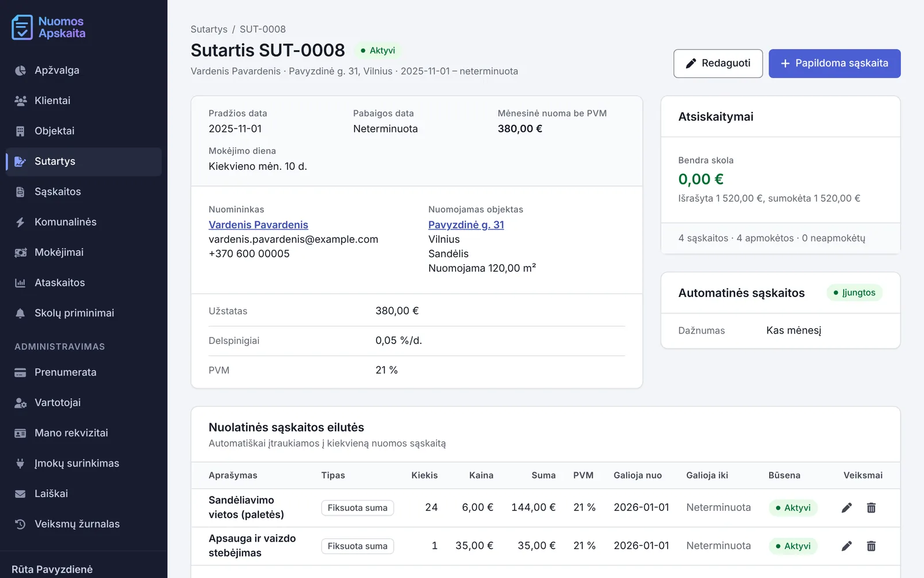
Task: Click the Veiksmų žurnalas history icon
Action: (x=20, y=524)
